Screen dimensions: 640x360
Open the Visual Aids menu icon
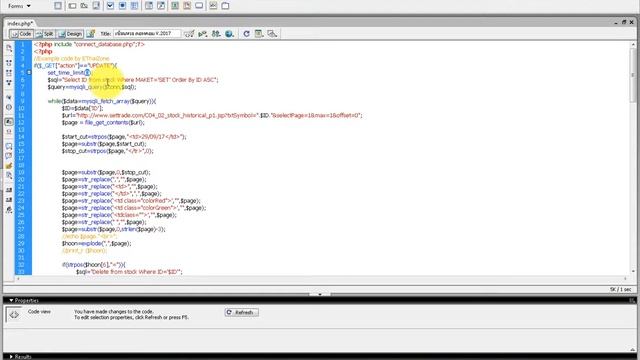click(x=272, y=34)
